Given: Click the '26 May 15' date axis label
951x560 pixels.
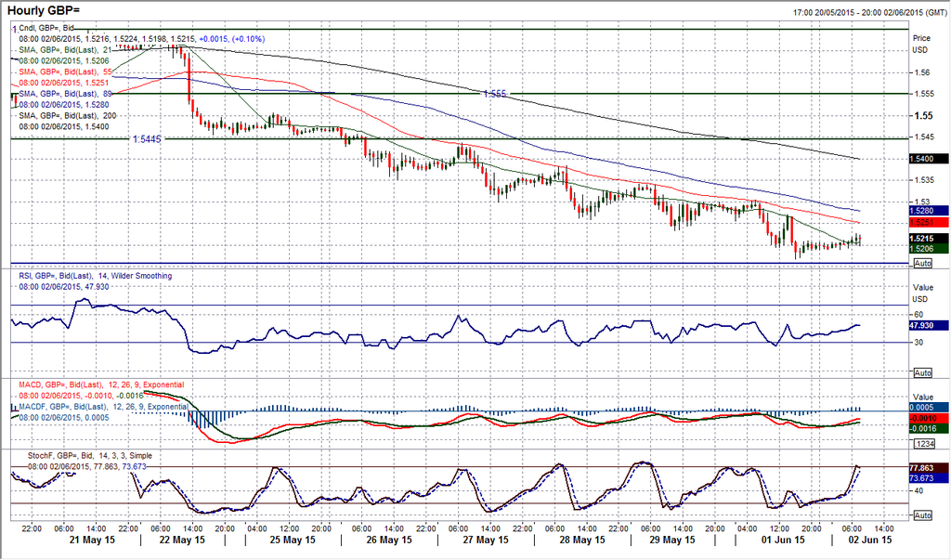Looking at the screenshot, I should (x=389, y=540).
